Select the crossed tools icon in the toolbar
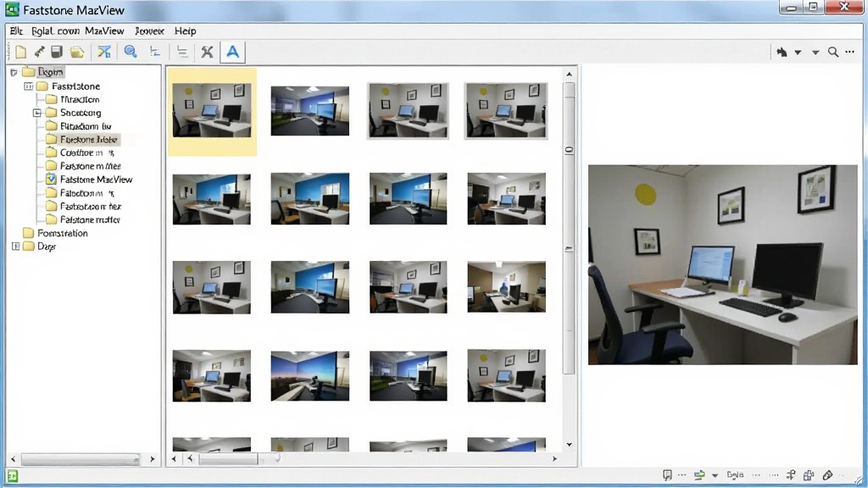The image size is (868, 488). click(x=207, y=52)
